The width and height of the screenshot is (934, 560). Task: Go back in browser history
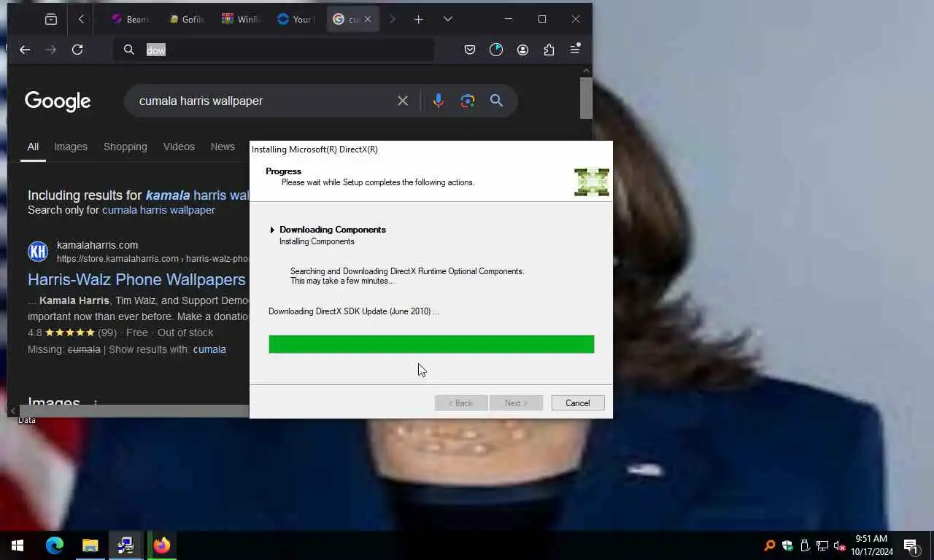(x=25, y=50)
